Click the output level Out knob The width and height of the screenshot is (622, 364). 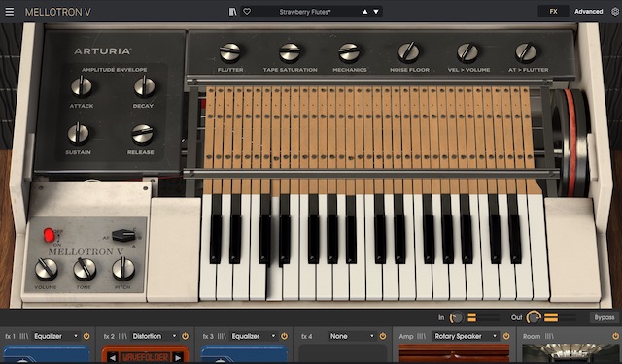(534, 317)
